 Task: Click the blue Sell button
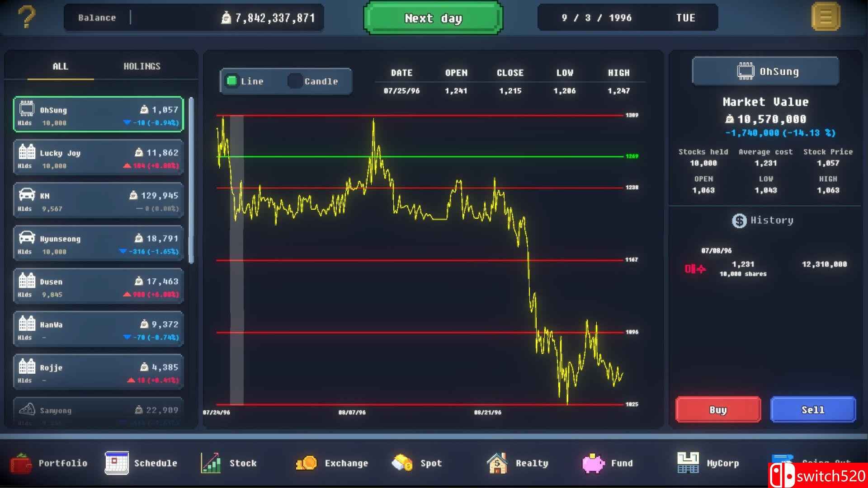pyautogui.click(x=812, y=410)
